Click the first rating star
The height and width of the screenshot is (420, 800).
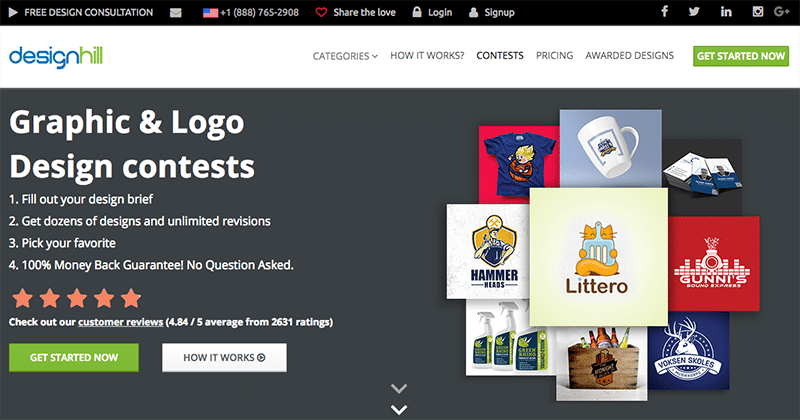[x=22, y=298]
